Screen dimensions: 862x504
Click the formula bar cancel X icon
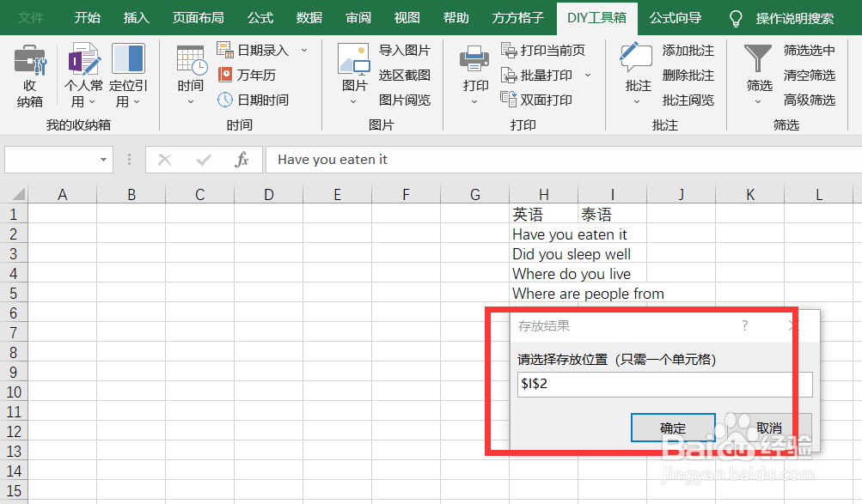(164, 160)
